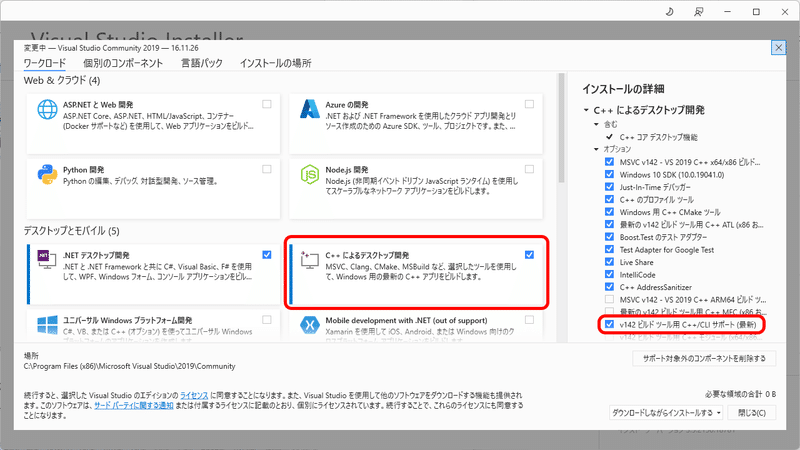800x450 pixels.
Task: Uncheck the Live Share option
Action: pos(609,262)
